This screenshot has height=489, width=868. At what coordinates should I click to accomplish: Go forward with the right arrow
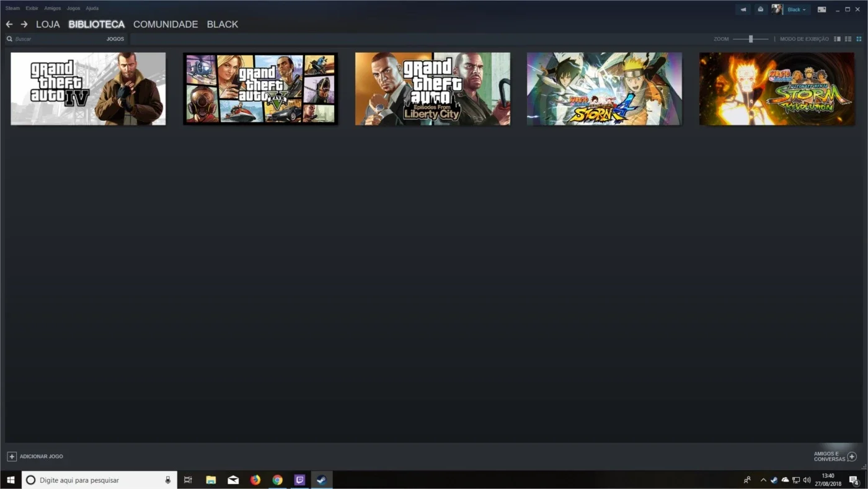24,24
